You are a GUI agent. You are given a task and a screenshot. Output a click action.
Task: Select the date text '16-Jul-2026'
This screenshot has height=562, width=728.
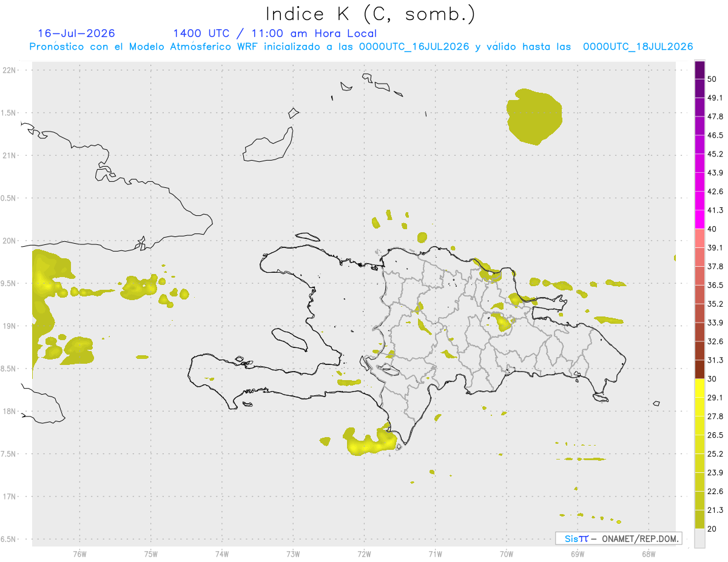coord(76,33)
